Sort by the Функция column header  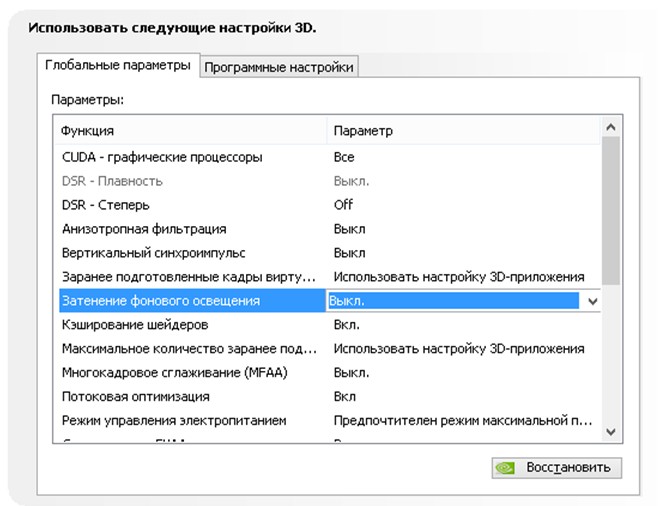190,131
